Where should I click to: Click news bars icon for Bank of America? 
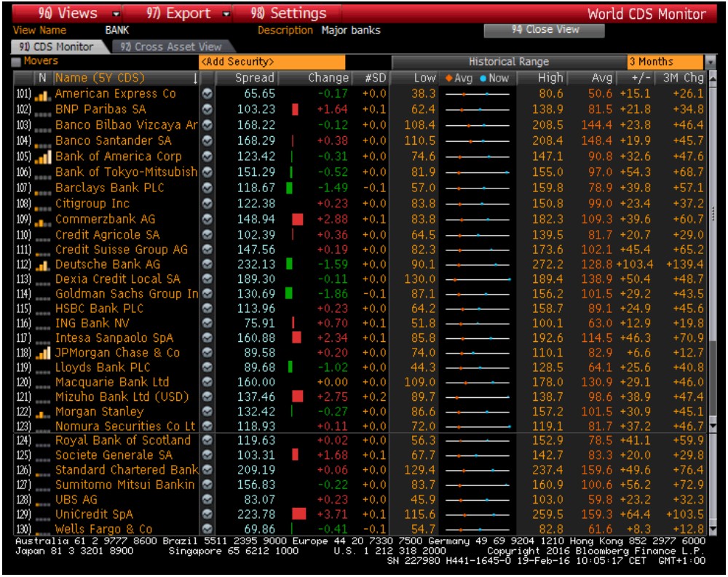coord(43,158)
